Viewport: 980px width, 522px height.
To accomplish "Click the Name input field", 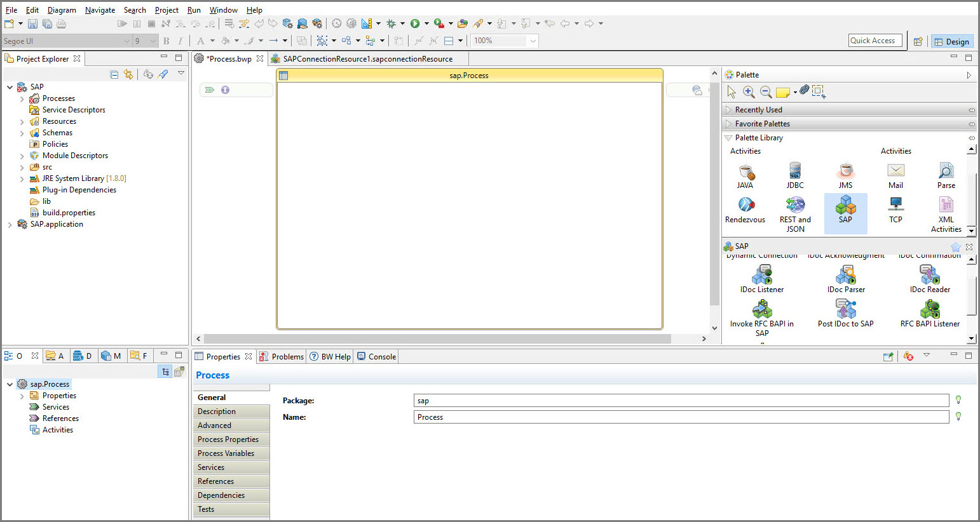I will point(681,417).
